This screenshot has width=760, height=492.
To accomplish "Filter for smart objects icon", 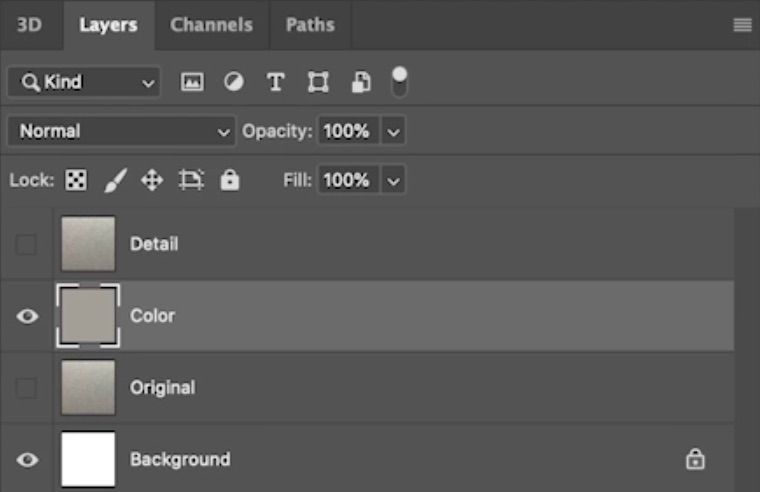I will (361, 82).
